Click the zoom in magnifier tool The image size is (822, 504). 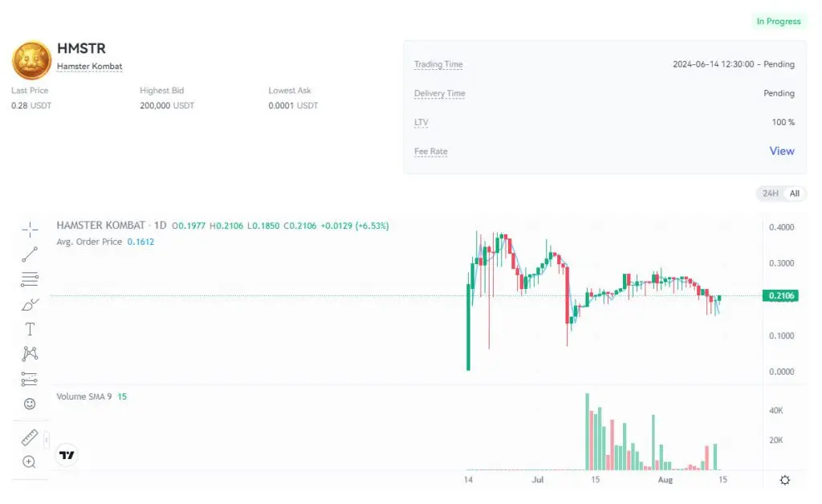tap(30, 461)
